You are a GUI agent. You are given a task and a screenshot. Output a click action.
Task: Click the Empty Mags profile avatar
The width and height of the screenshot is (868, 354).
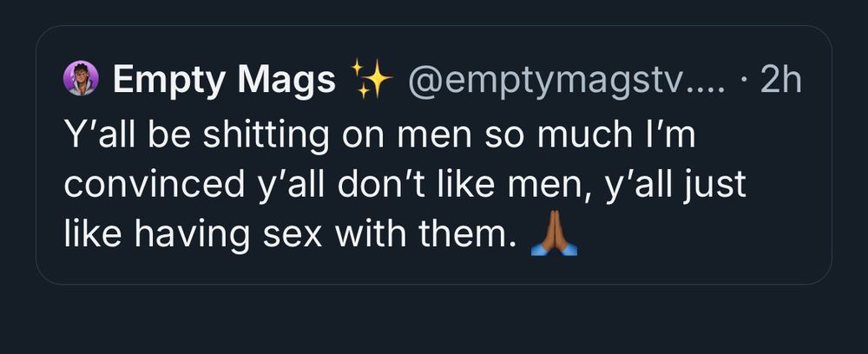pyautogui.click(x=81, y=81)
